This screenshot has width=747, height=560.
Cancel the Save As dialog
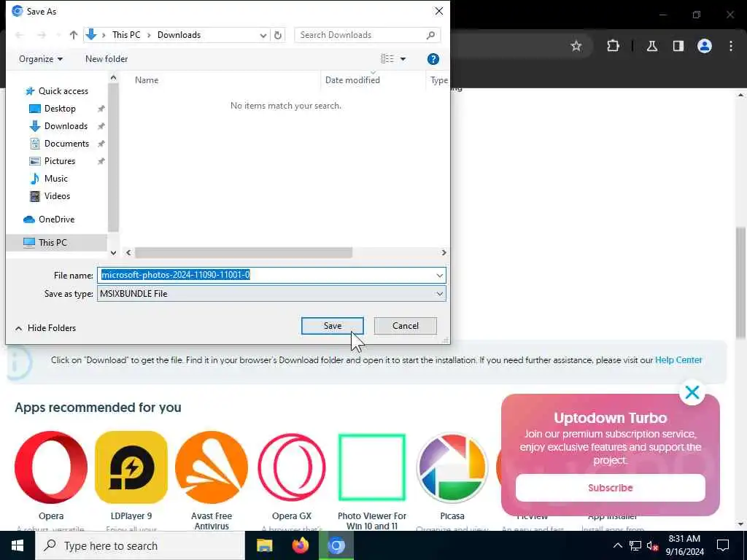pyautogui.click(x=406, y=326)
